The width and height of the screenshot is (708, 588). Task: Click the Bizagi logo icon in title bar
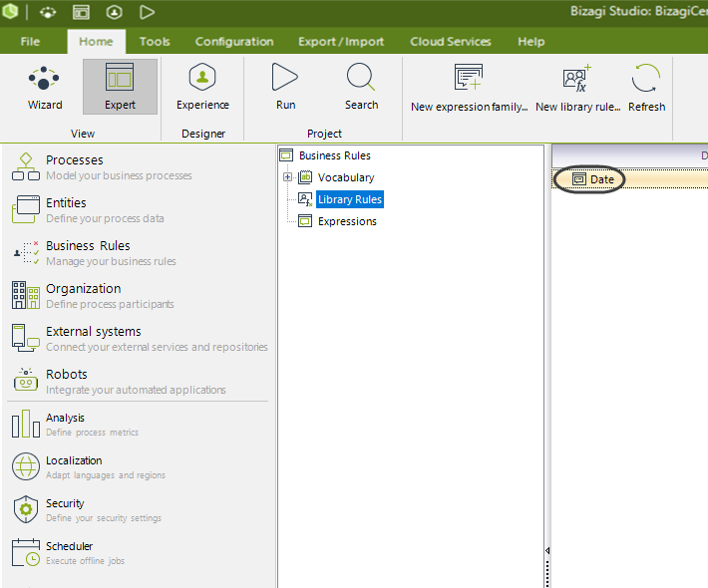(10, 11)
